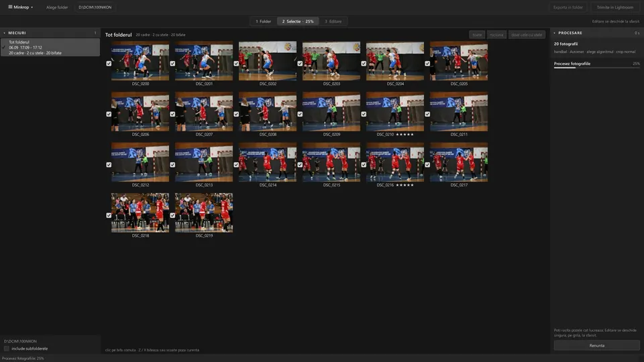Uncheck the DSC_0201 photo checkbox

click(x=172, y=64)
